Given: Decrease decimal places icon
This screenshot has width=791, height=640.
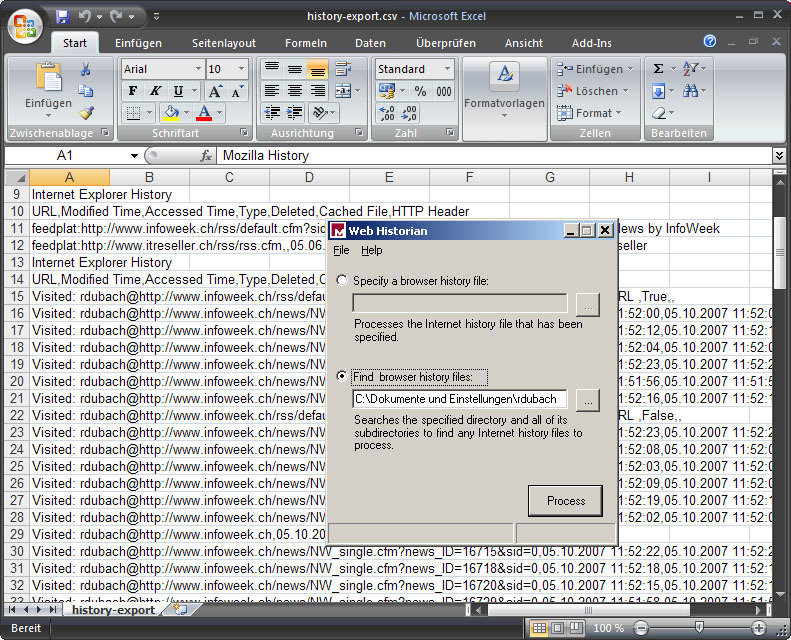Looking at the screenshot, I should [409, 113].
